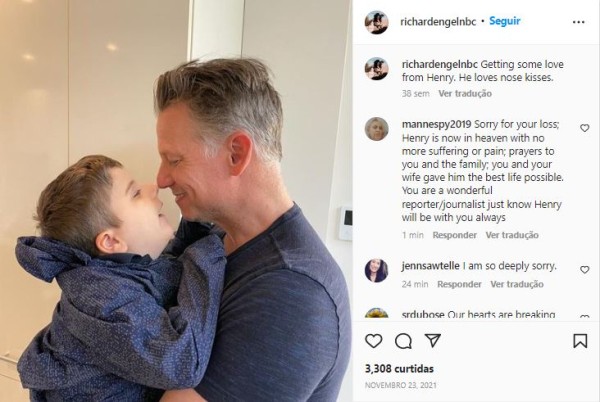Share the post using the paper plane icon
The width and height of the screenshot is (600, 402).
(433, 340)
